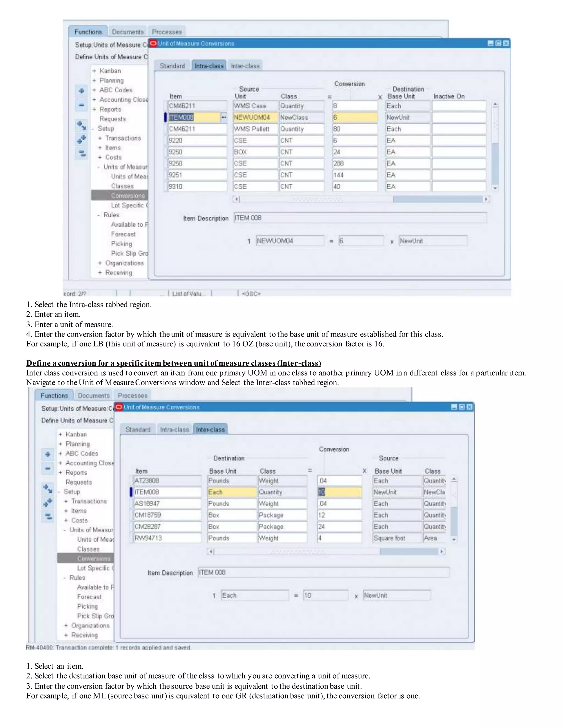
Task: Open the Documents tab in top navigator
Action: click(128, 32)
